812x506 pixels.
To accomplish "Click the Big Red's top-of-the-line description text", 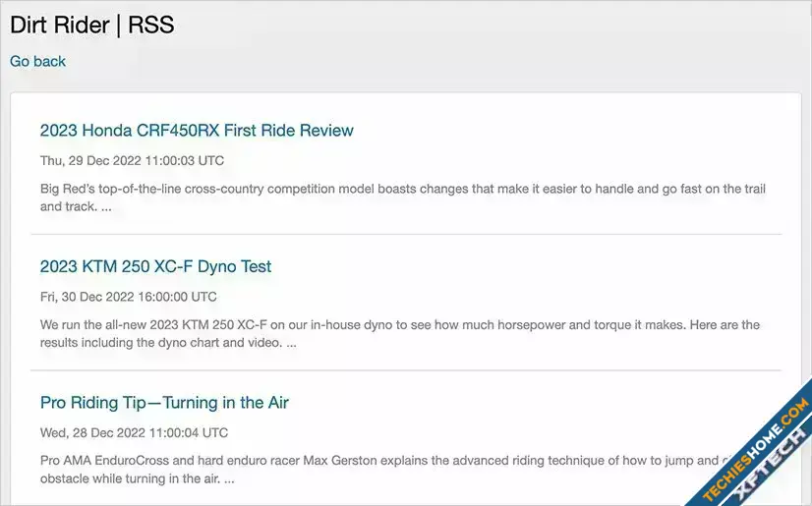I will tap(402, 197).
